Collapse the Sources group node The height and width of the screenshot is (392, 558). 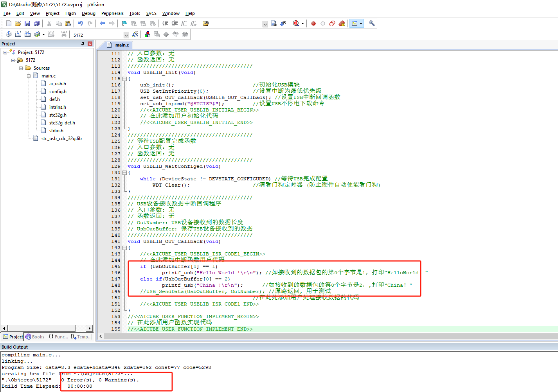[21, 68]
